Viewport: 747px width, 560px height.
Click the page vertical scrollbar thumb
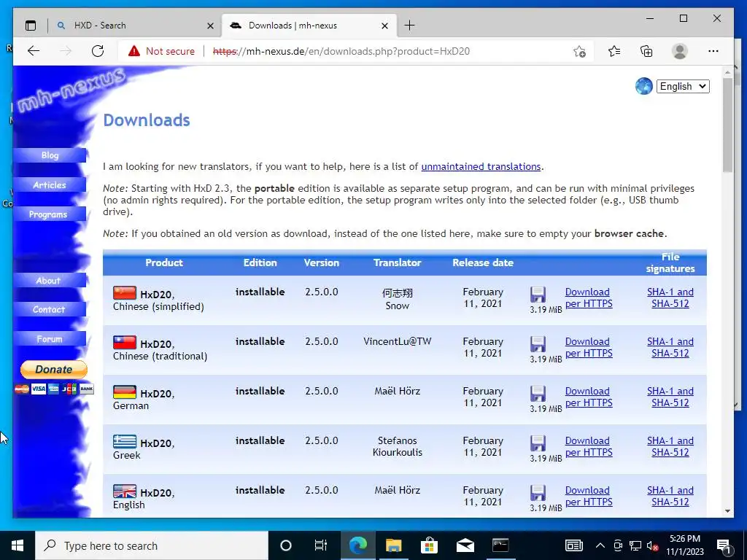(727, 125)
